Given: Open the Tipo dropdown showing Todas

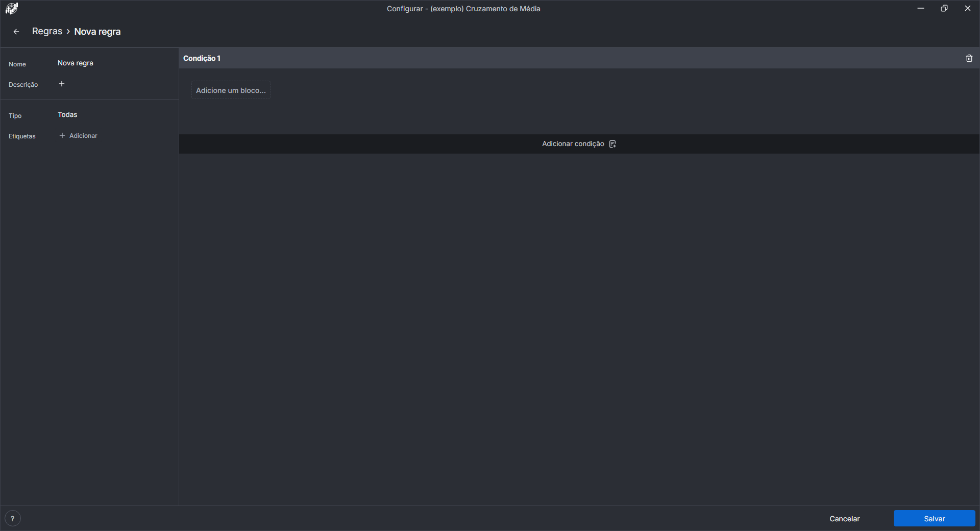Looking at the screenshot, I should pos(67,115).
